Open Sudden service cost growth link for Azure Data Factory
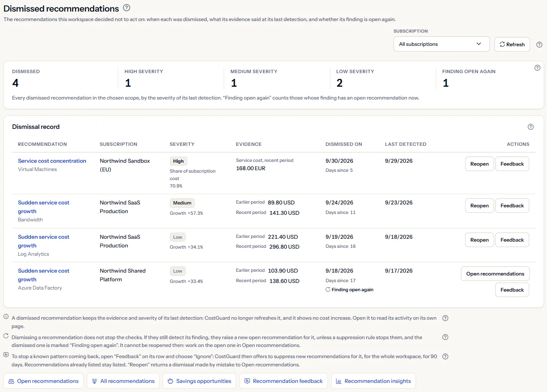Viewport: 547px width, 392px height. [x=43, y=275]
